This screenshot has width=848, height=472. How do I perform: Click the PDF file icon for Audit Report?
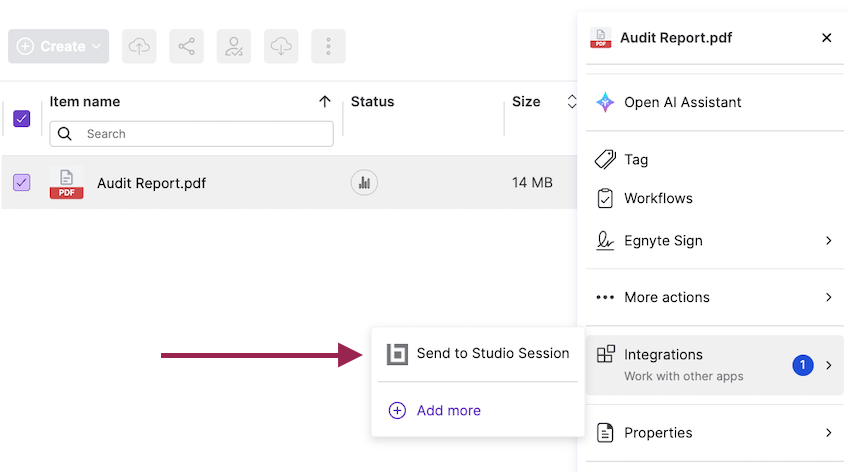pos(67,183)
